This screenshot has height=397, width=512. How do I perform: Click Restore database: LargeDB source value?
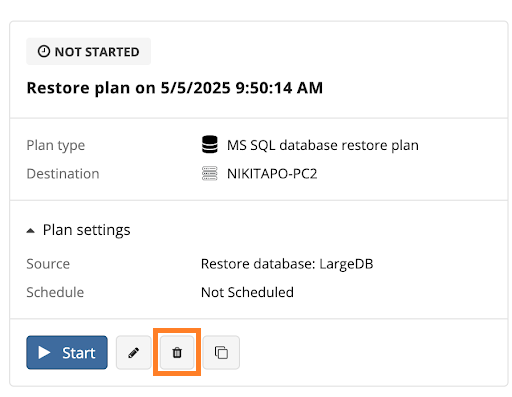pos(287,264)
